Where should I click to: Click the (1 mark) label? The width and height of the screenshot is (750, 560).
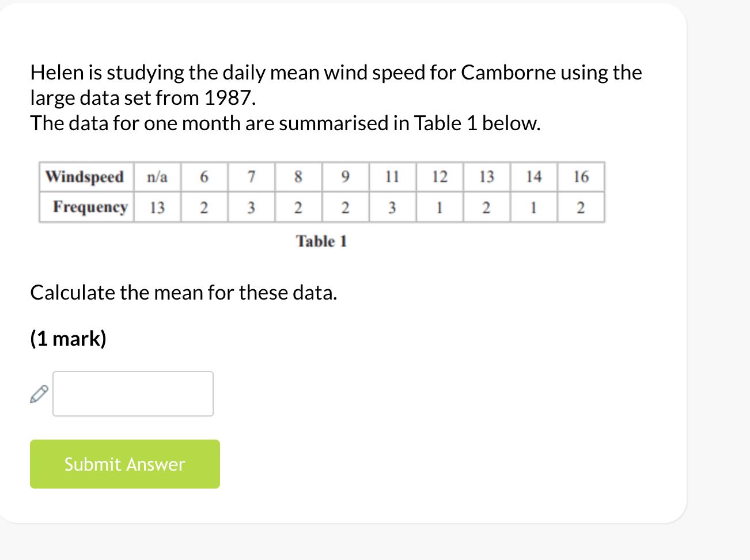point(68,338)
